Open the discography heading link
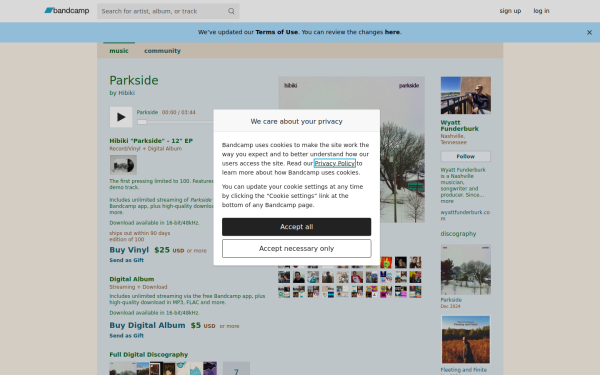 pyautogui.click(x=458, y=233)
